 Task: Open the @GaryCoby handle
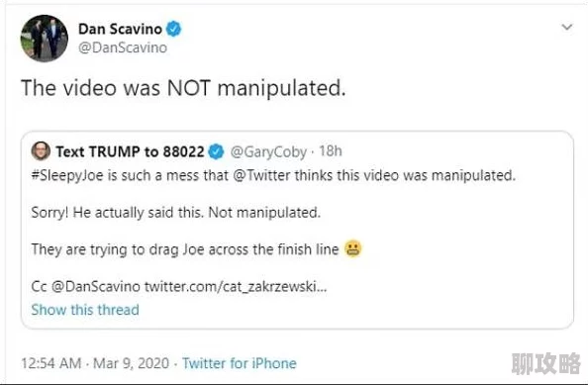point(268,151)
